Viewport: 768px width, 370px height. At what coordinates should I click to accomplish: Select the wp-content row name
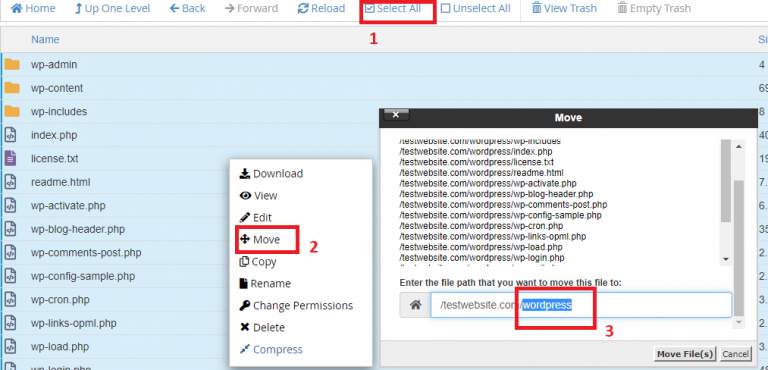(x=57, y=88)
